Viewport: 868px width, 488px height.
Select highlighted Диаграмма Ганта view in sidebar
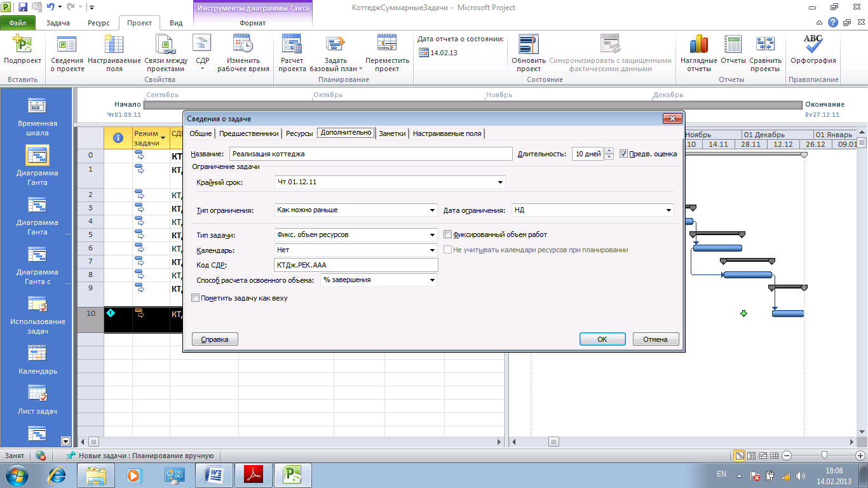coord(37,166)
